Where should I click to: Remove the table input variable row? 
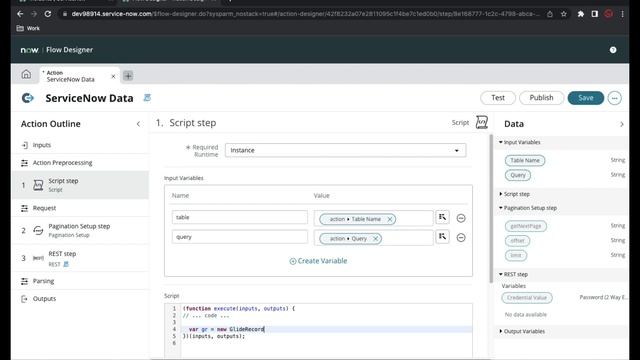coord(461,218)
